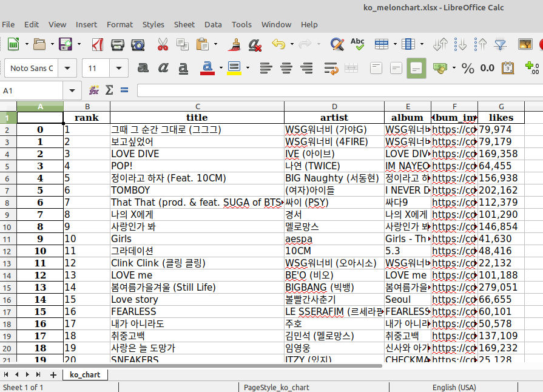543x392 pixels.
Task: Toggle Bold formatting
Action: coord(143,68)
